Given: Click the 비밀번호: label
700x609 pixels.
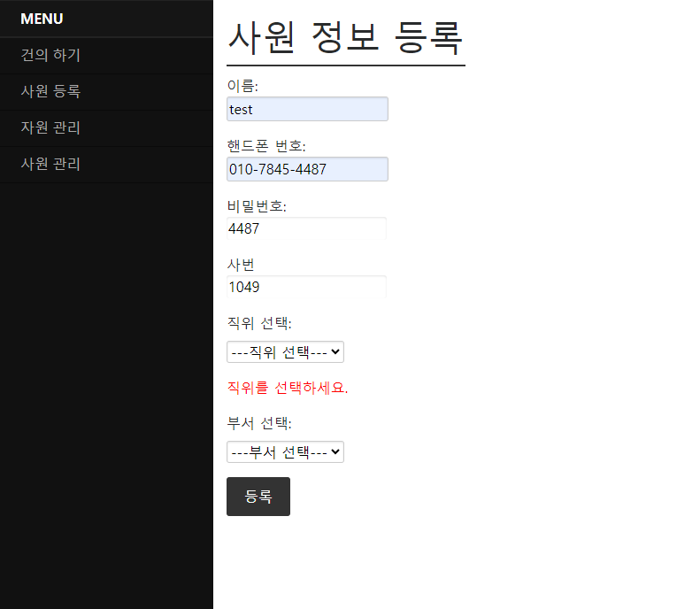Looking at the screenshot, I should [257, 206].
